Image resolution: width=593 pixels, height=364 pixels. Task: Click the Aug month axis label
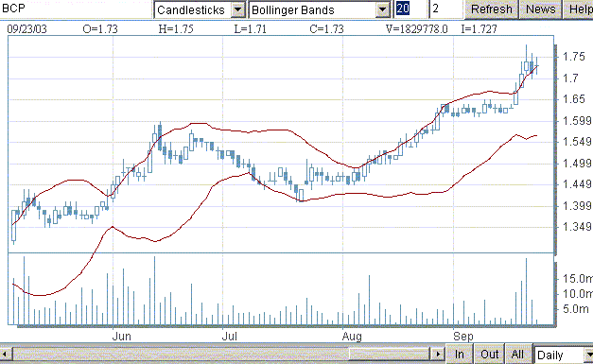coord(352,336)
